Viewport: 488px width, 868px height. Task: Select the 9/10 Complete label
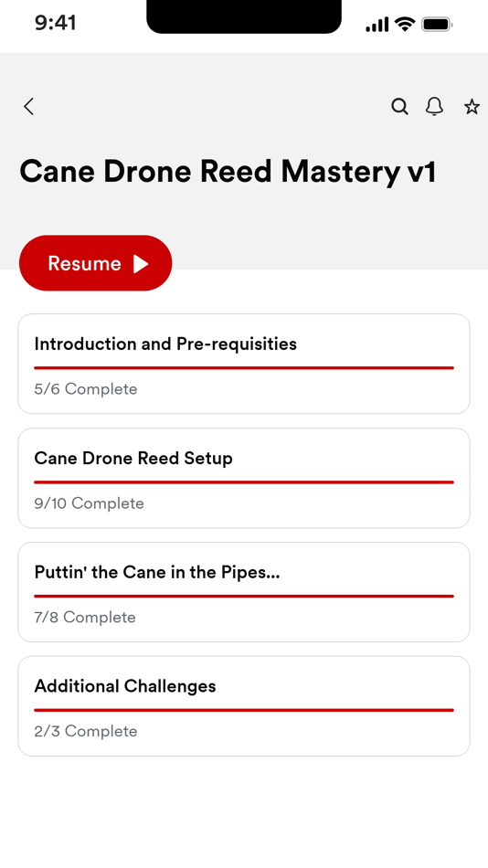[90, 503]
